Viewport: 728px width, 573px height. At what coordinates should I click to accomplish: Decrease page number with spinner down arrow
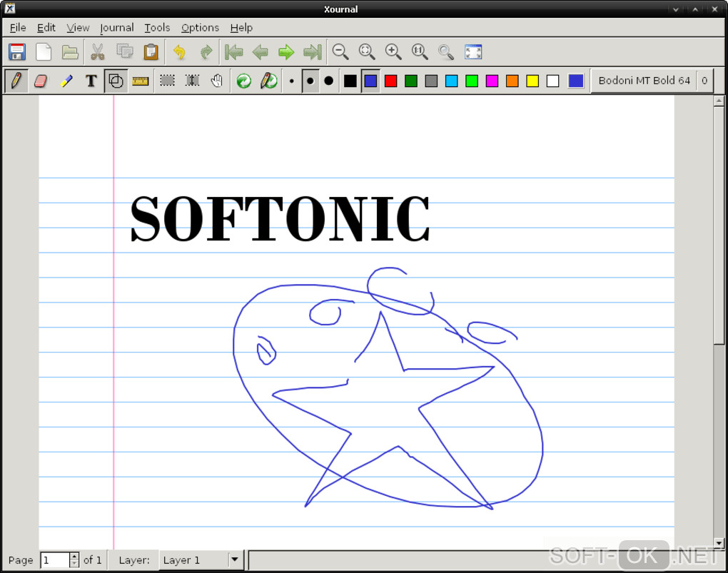click(x=74, y=564)
